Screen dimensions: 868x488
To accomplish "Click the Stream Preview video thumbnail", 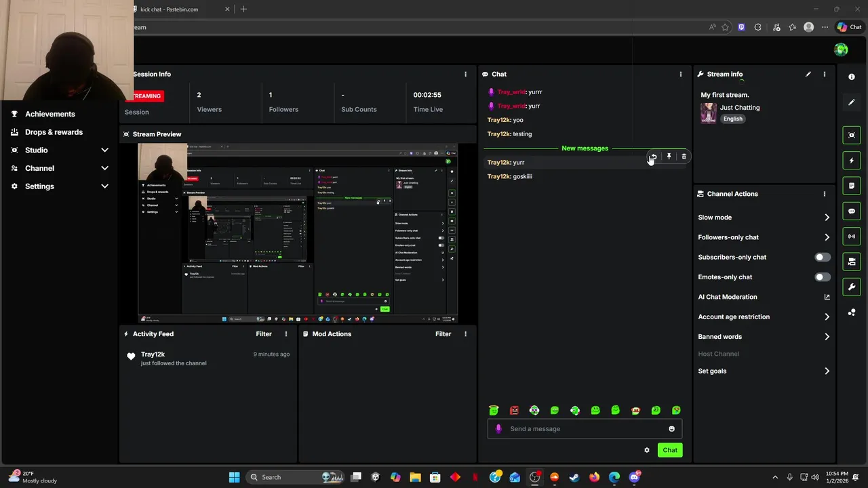I will (298, 233).
